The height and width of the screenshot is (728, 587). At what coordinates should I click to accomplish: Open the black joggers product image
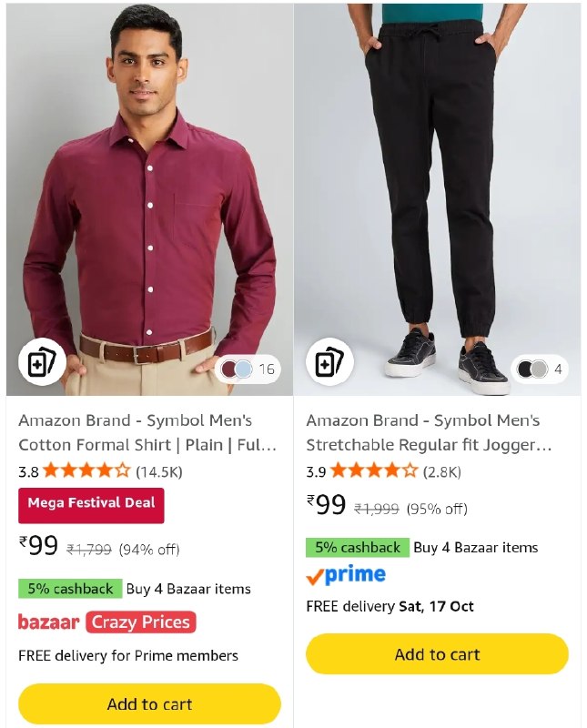(437, 199)
